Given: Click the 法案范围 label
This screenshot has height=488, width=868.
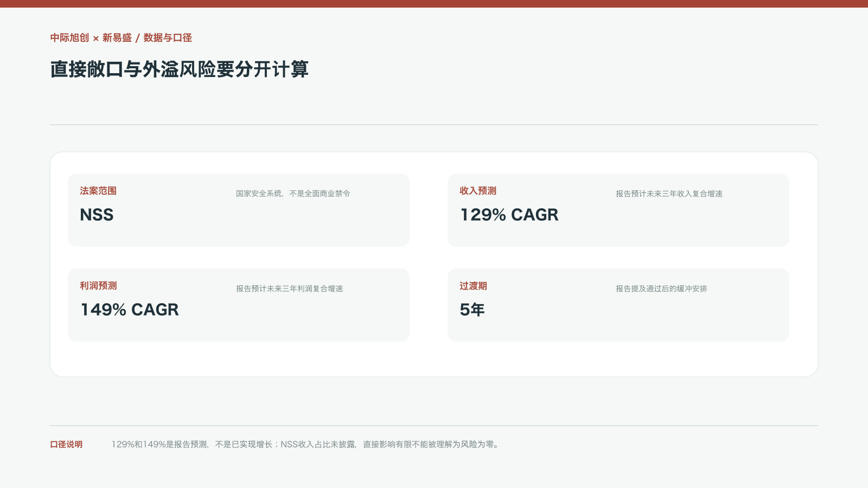Looking at the screenshot, I should point(98,191).
